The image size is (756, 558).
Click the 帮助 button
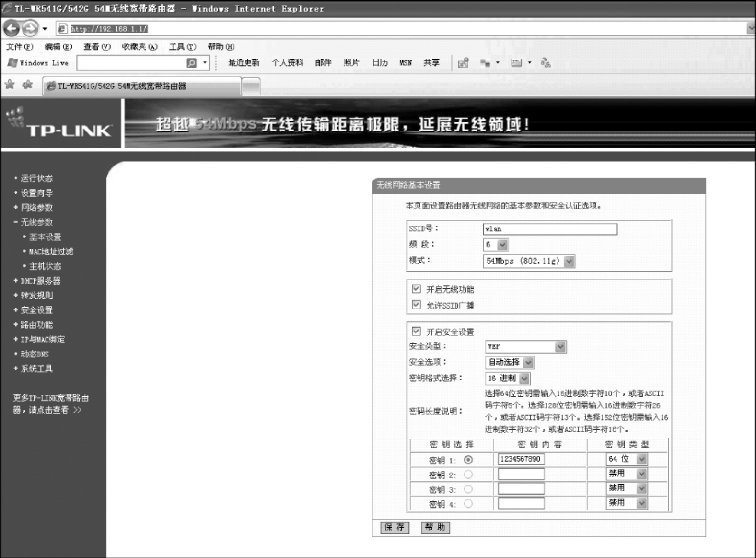[435, 527]
